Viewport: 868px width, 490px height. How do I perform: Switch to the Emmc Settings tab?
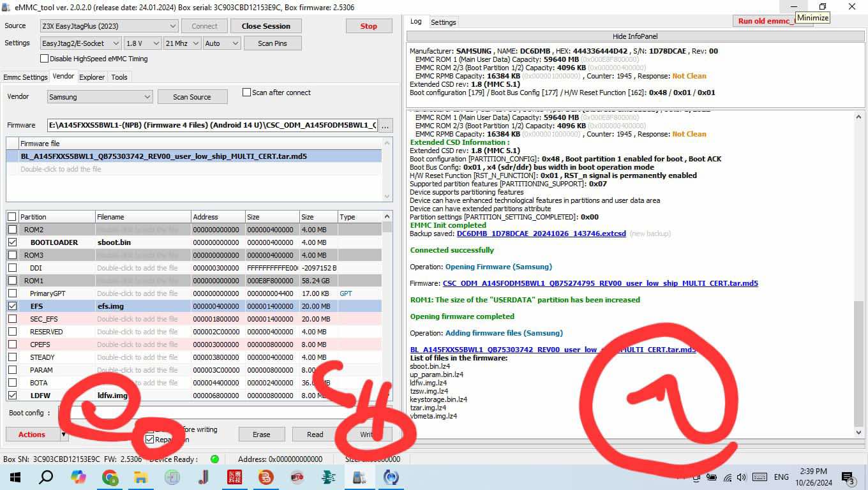26,77
